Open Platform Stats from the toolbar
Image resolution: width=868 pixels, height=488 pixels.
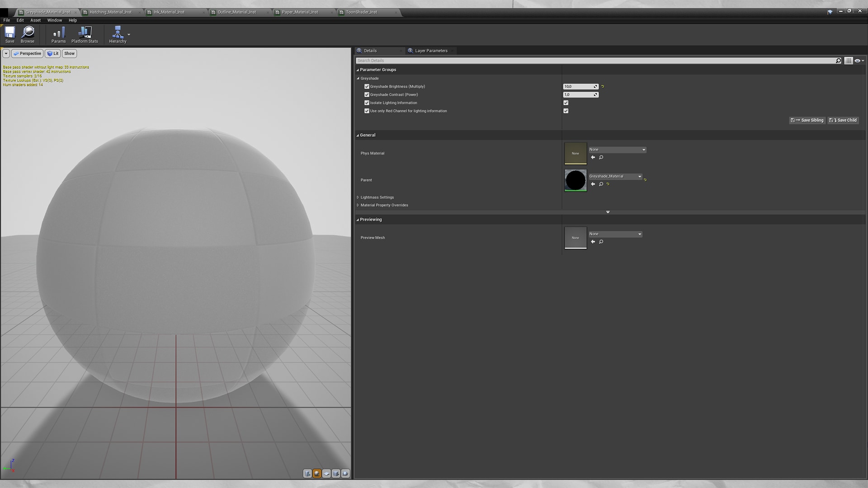85,34
